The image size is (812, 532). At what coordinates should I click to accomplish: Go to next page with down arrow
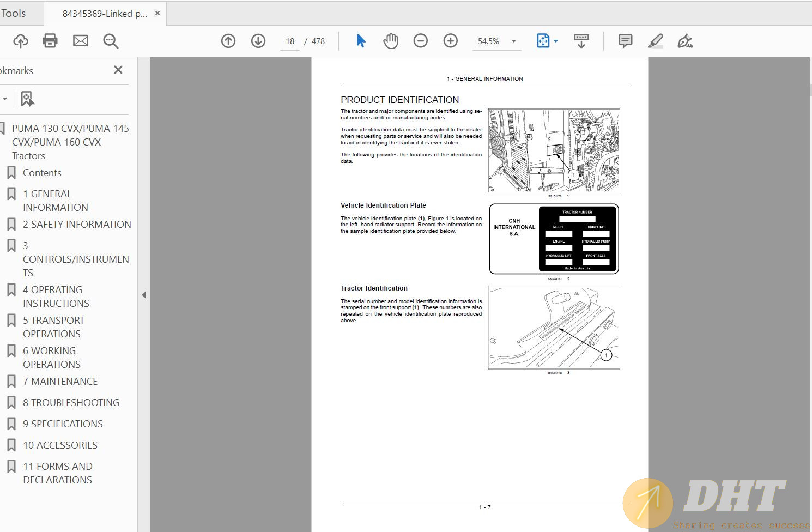tap(258, 41)
